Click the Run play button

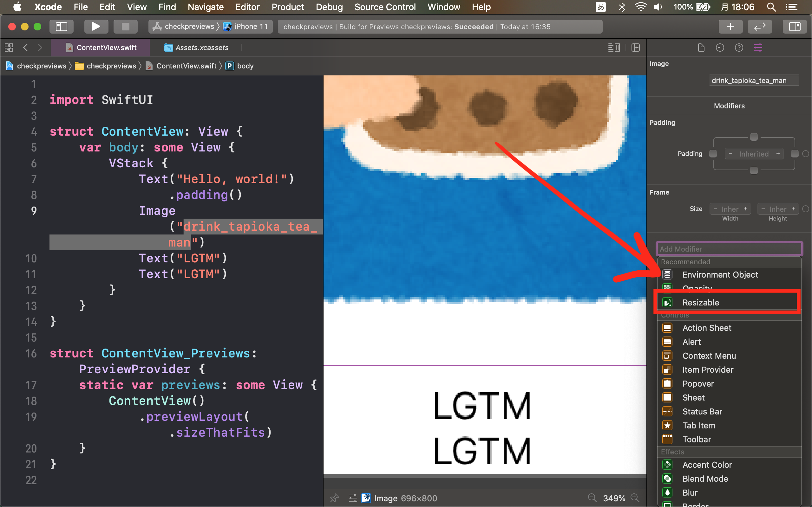pos(95,27)
